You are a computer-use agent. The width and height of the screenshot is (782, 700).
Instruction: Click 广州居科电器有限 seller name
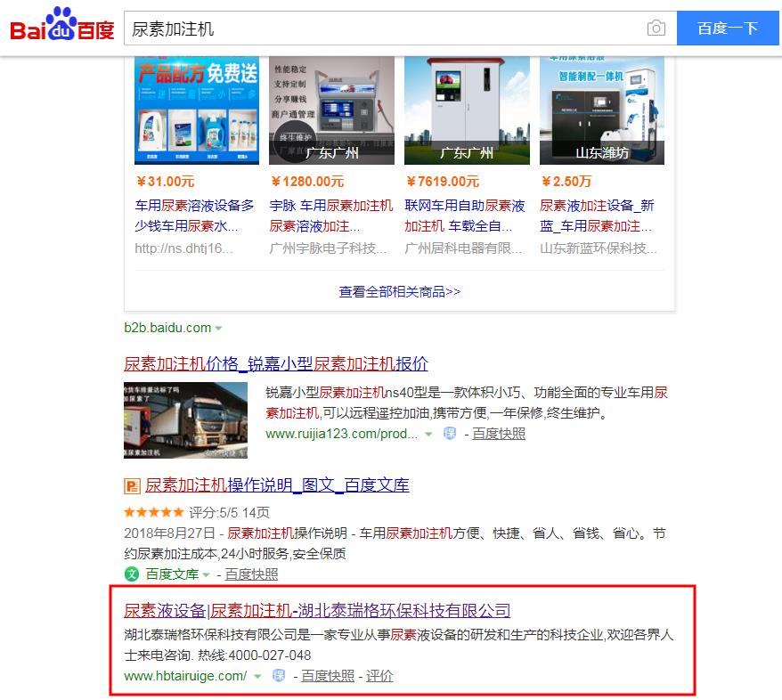click(x=463, y=248)
